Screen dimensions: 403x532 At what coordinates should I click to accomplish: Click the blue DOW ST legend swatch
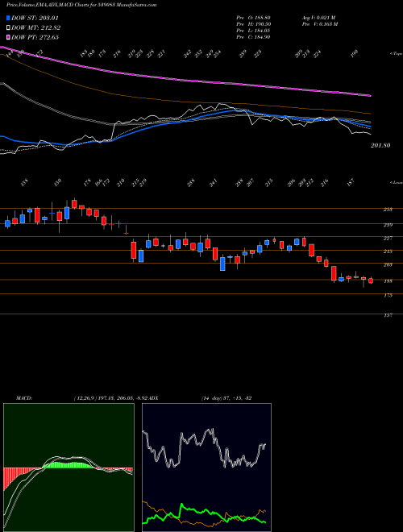8,18
